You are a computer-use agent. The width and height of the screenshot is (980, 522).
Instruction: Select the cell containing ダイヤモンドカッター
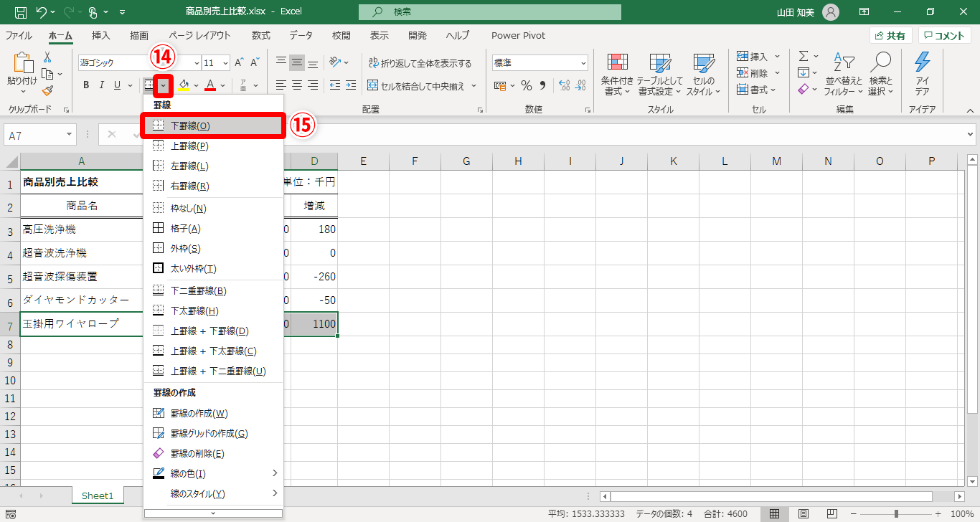[82, 300]
